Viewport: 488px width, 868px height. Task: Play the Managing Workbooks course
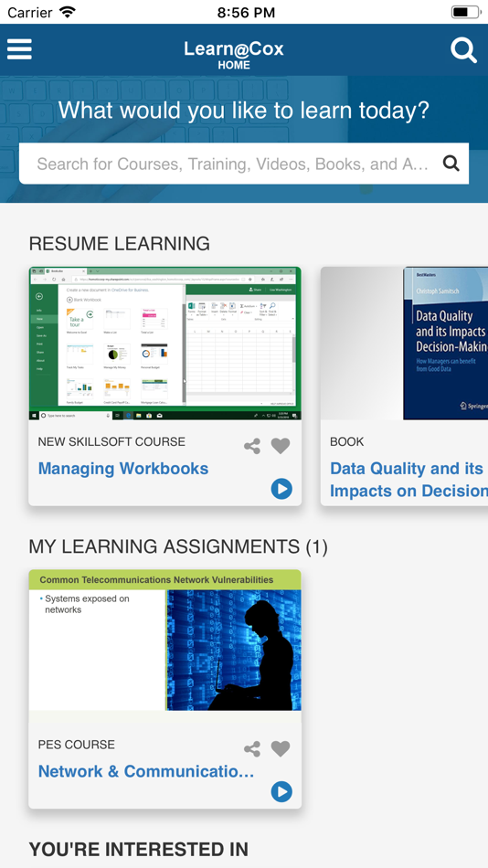tap(281, 489)
